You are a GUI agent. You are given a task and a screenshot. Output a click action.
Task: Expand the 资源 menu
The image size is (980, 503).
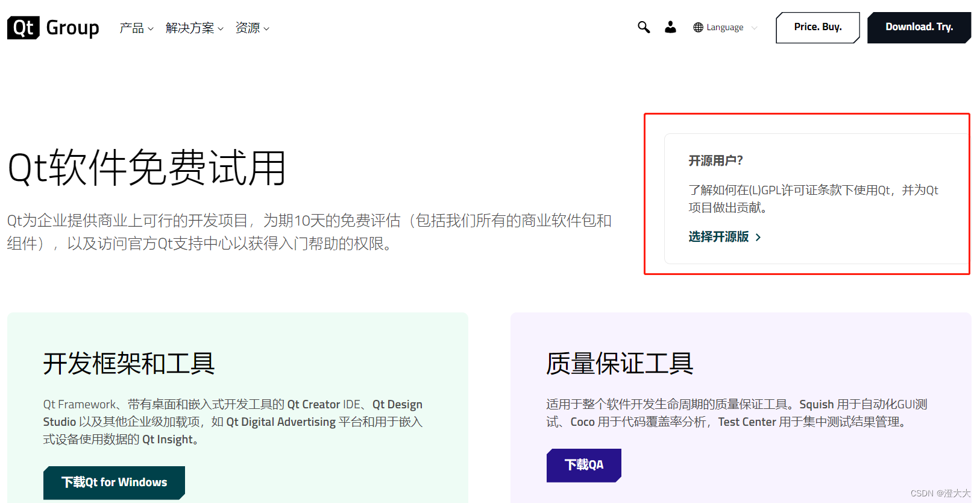pyautogui.click(x=252, y=28)
